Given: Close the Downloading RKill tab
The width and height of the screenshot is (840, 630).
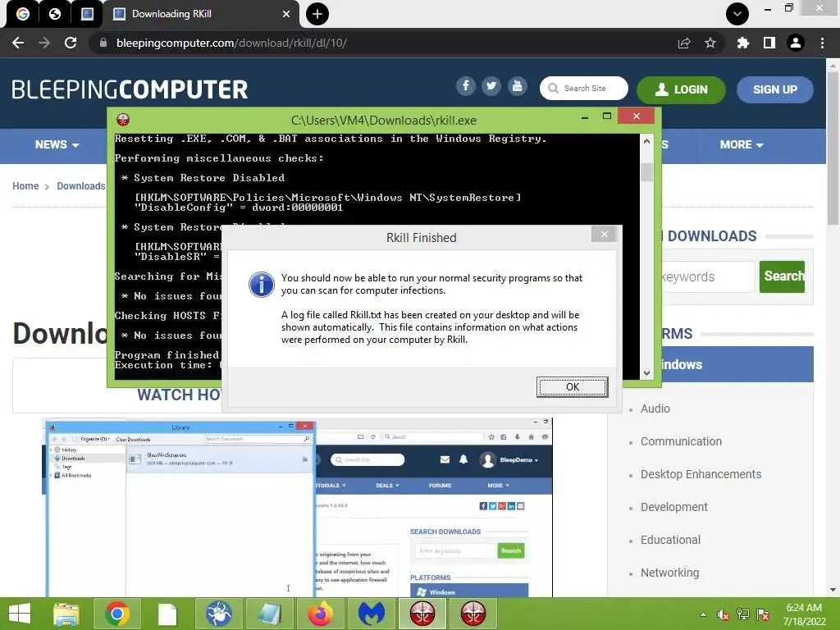Looking at the screenshot, I should pyautogui.click(x=286, y=14).
